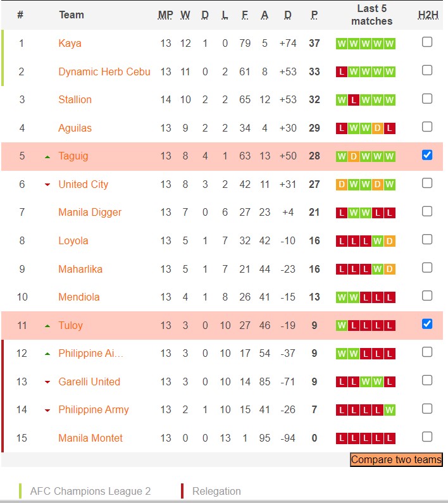Click Dynamic Herb Cebu's red loss badge
This screenshot has height=503, width=448.
[342, 72]
